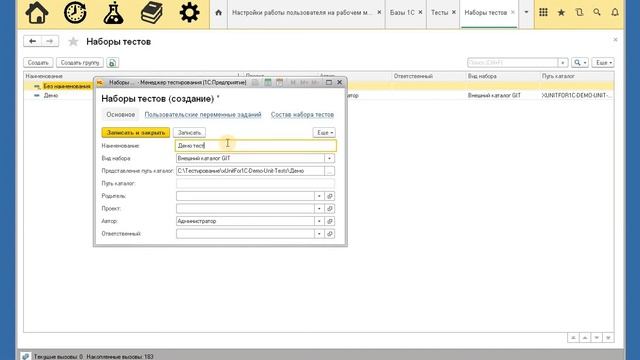
Task: Click the Автор field containing Администратор
Action: click(x=245, y=221)
